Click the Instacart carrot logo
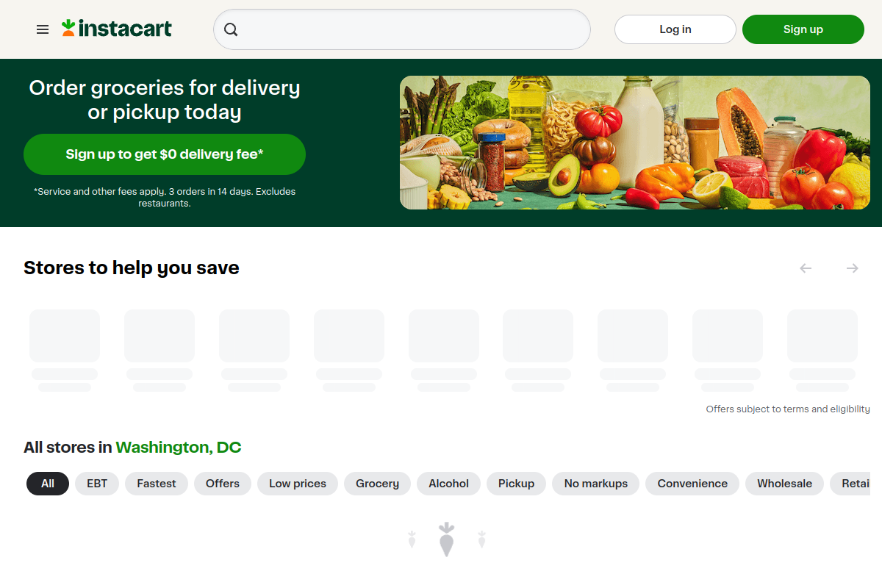 117,29
